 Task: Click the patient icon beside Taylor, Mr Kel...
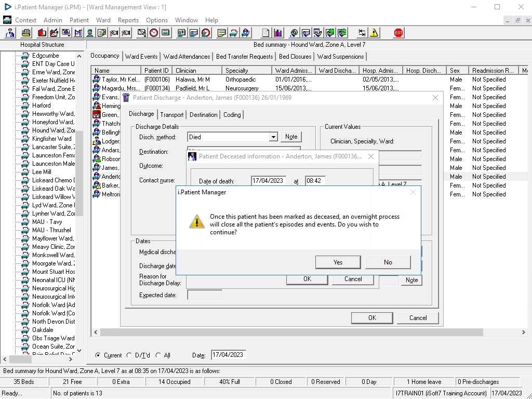coord(96,79)
